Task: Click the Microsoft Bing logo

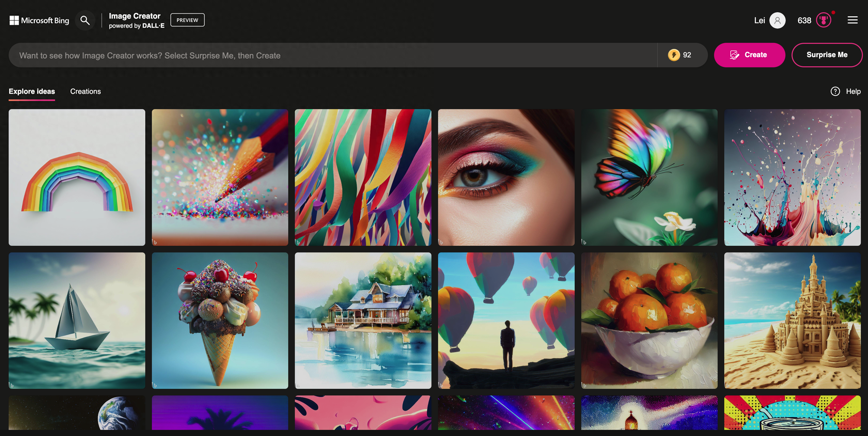Action: pos(39,21)
